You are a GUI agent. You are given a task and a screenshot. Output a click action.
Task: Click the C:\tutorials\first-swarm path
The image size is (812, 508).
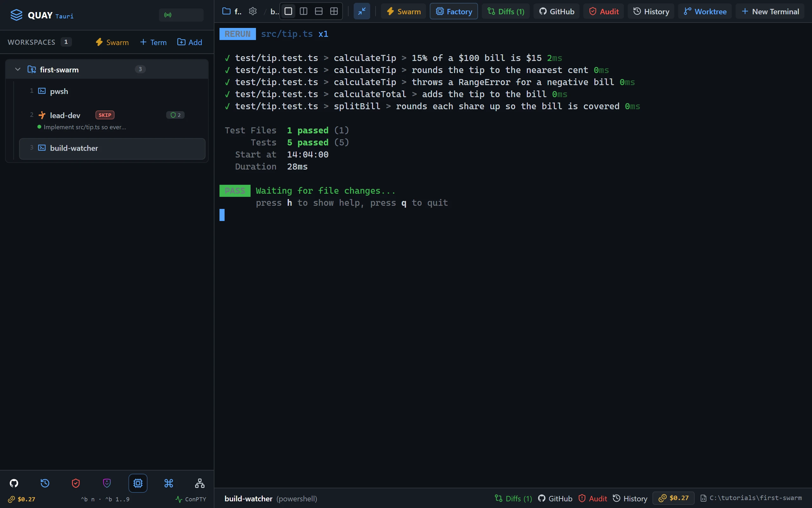[x=752, y=498]
